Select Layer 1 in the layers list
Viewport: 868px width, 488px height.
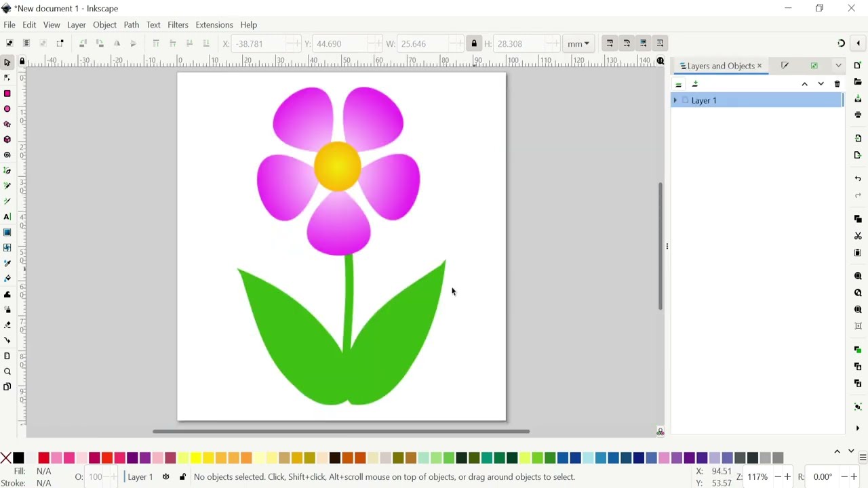pyautogui.click(x=757, y=100)
